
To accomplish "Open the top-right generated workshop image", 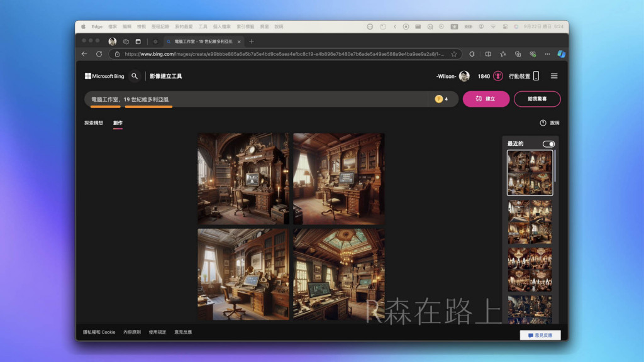I will [x=339, y=178].
